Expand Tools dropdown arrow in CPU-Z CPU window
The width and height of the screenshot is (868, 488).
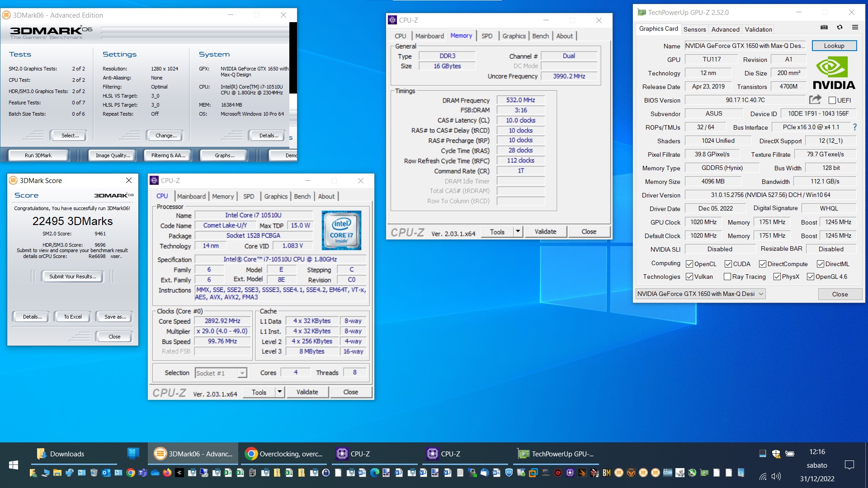coord(280,392)
